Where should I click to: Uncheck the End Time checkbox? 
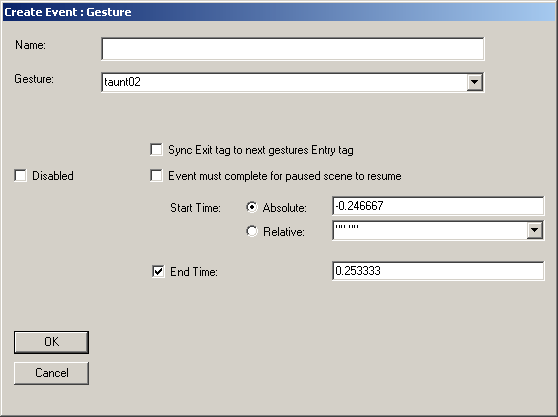tap(158, 271)
